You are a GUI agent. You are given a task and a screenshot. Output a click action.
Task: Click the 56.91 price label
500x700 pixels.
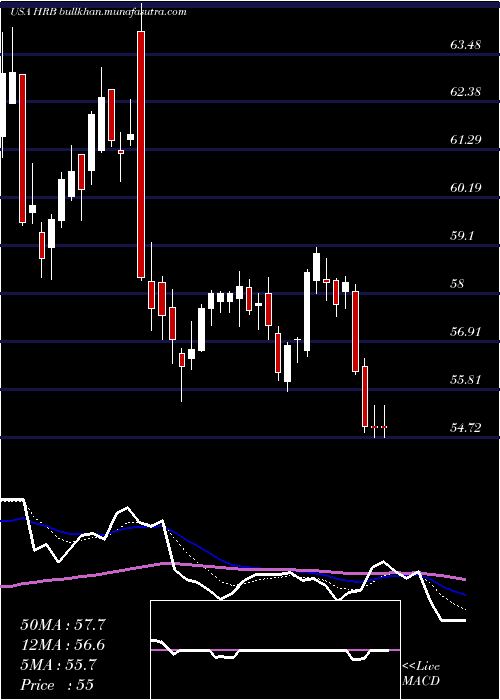(466, 332)
